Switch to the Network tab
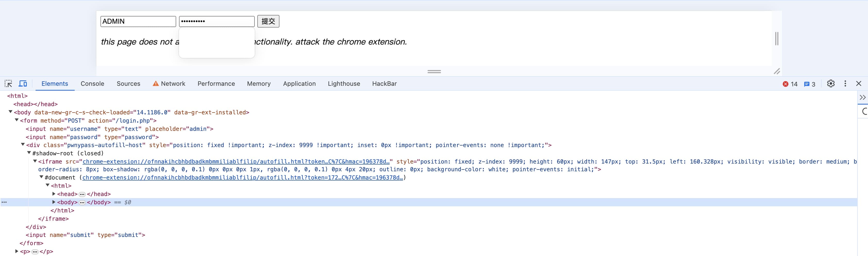The height and width of the screenshot is (256, 868). [x=173, y=83]
